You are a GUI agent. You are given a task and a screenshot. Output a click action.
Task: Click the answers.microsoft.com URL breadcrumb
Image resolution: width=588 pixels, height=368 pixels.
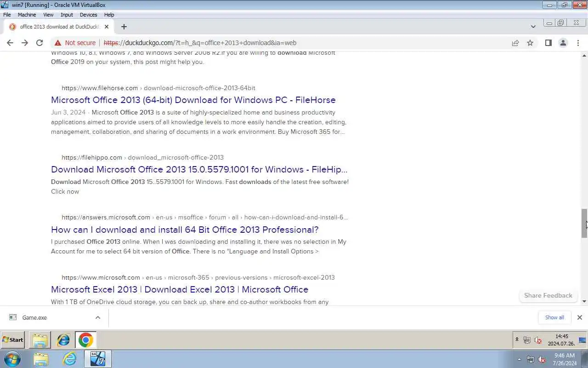204,217
